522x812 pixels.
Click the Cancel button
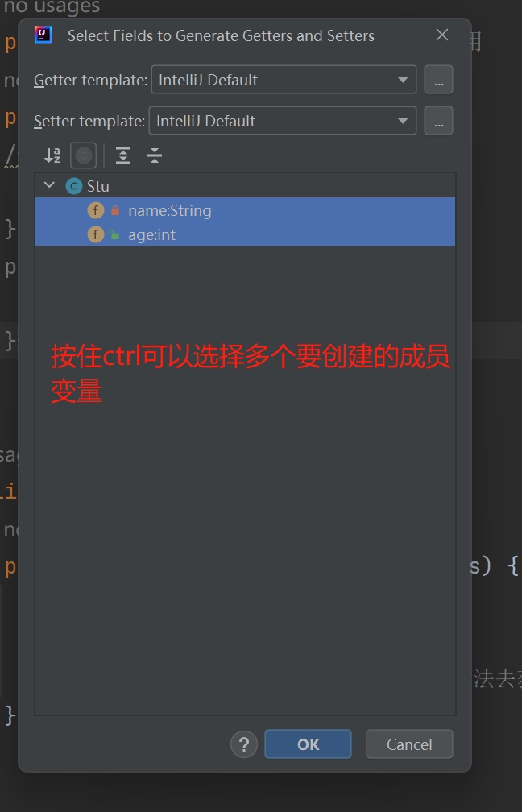point(409,744)
